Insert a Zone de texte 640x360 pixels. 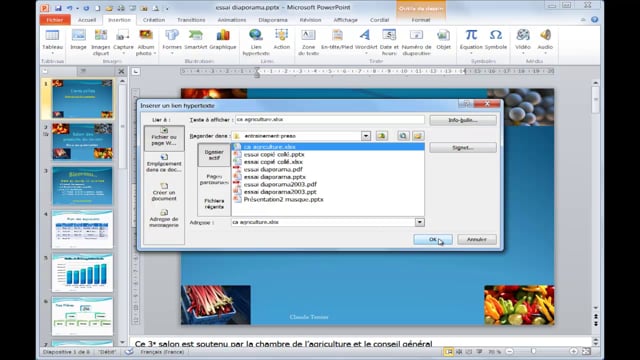[x=308, y=42]
